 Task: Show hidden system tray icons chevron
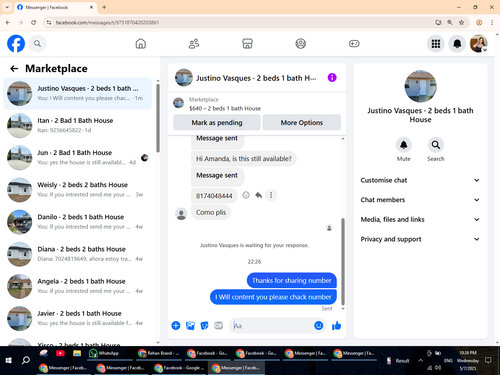[x=421, y=360]
